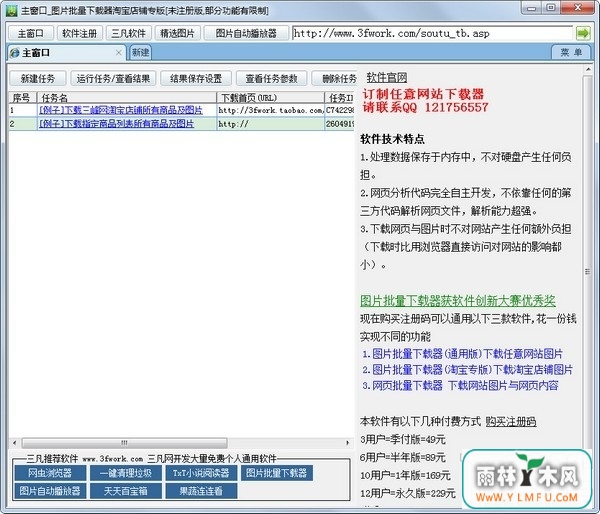
Task: Open link 网页批量下载器
Action: (460, 385)
